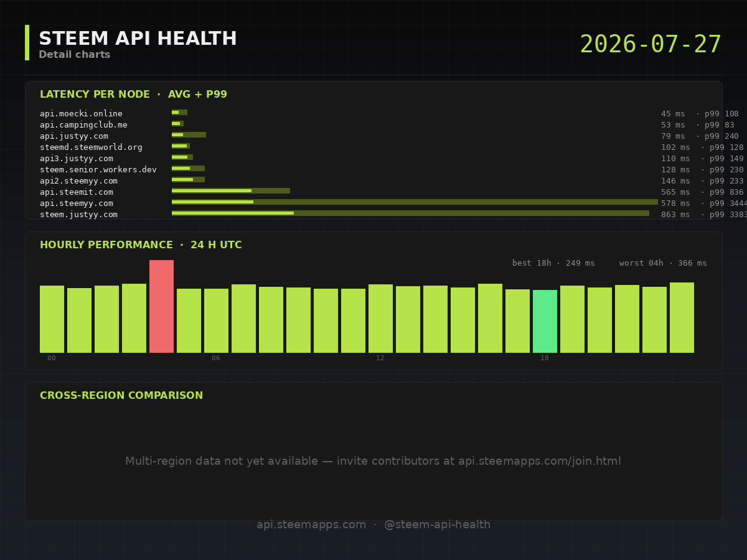Select the Detail charts subtitle

click(x=74, y=55)
